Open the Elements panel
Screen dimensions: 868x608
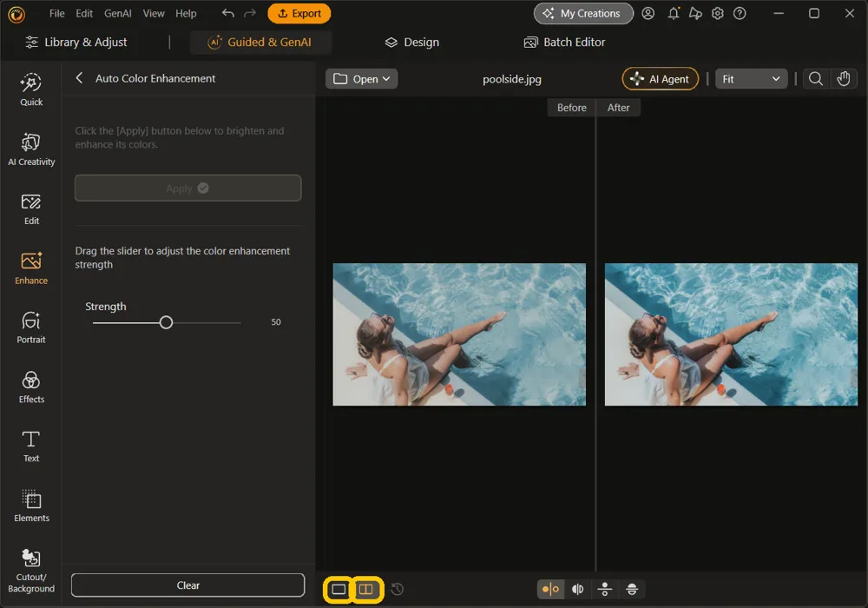pos(31,506)
